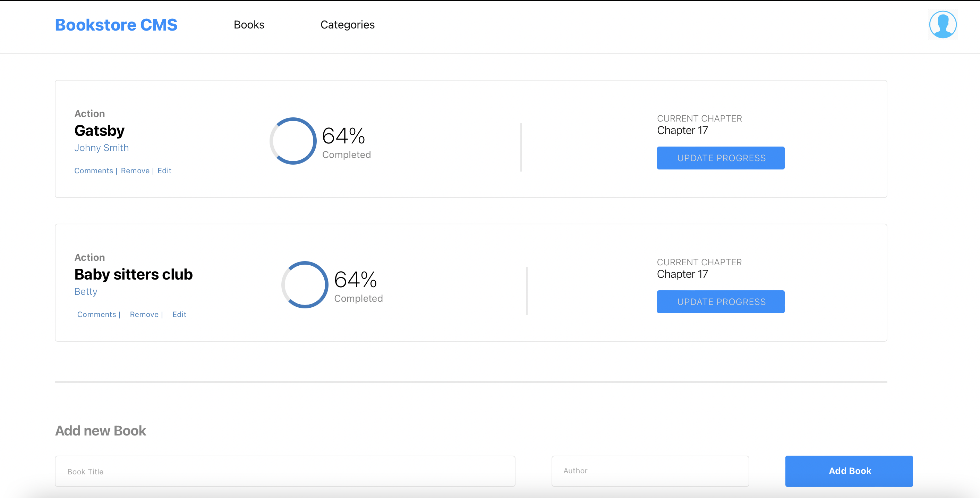Viewport: 980px width, 498px height.
Task: Click the Add Book button
Action: click(849, 471)
